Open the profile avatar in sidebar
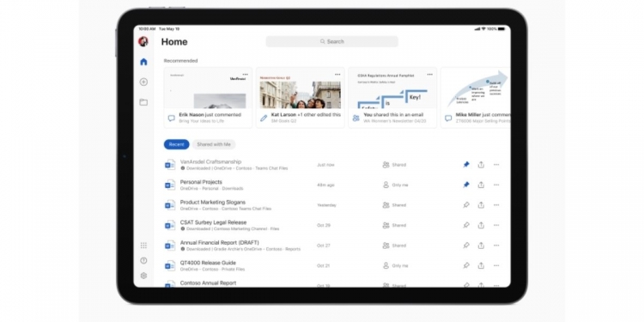This screenshot has width=644, height=322. pos(143,41)
